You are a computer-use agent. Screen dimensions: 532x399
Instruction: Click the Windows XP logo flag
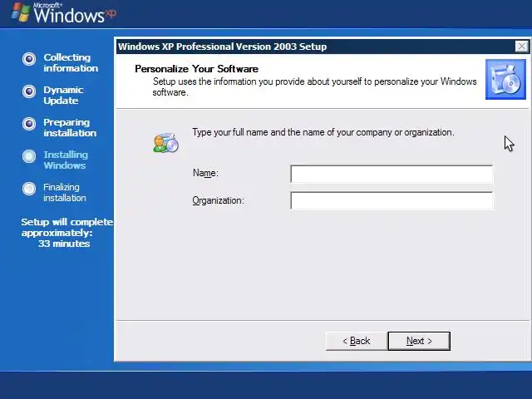tap(20, 13)
